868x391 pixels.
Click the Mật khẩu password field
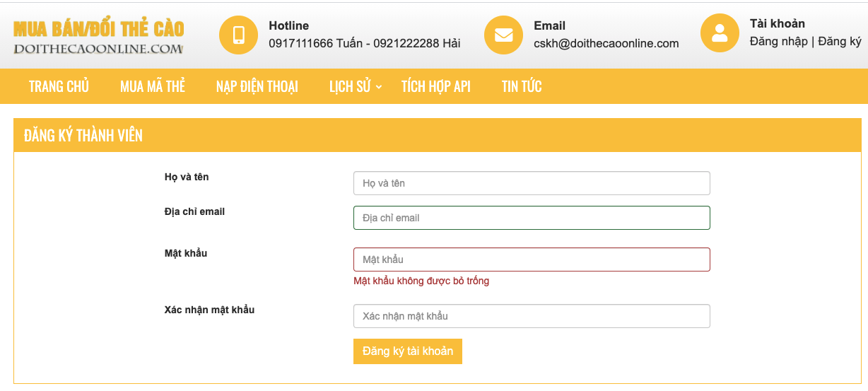[x=532, y=259]
